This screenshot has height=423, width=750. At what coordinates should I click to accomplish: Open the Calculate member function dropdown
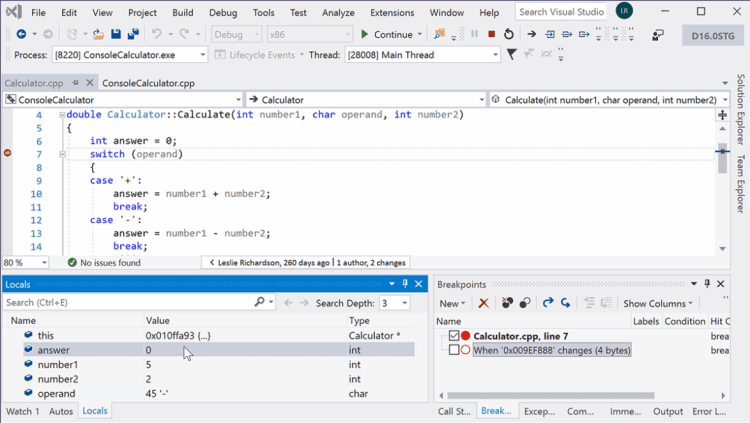pos(725,100)
